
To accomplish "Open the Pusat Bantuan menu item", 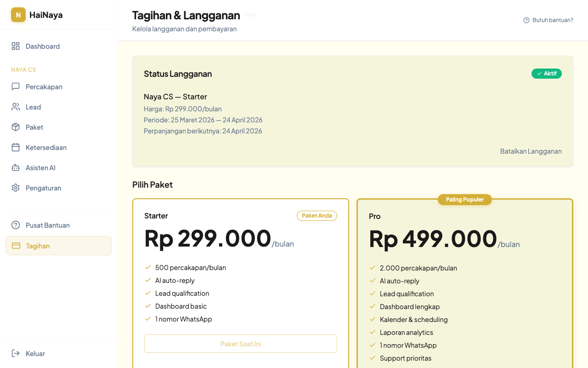I will tap(47, 225).
